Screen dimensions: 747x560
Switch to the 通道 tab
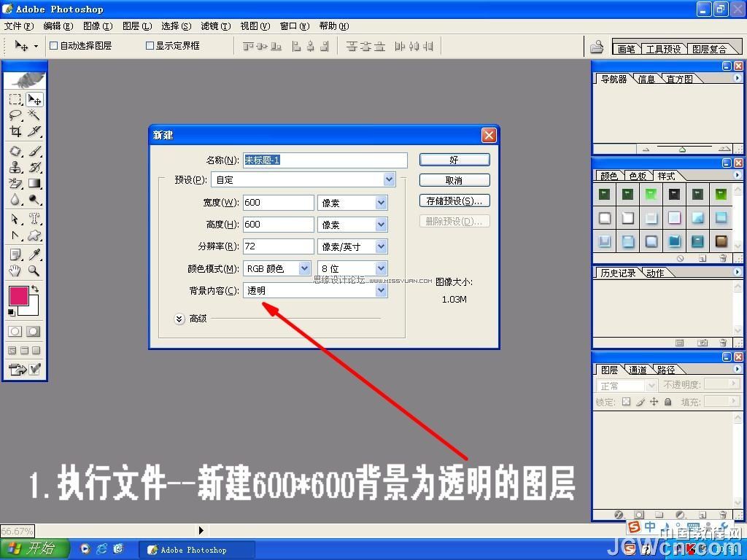point(638,370)
